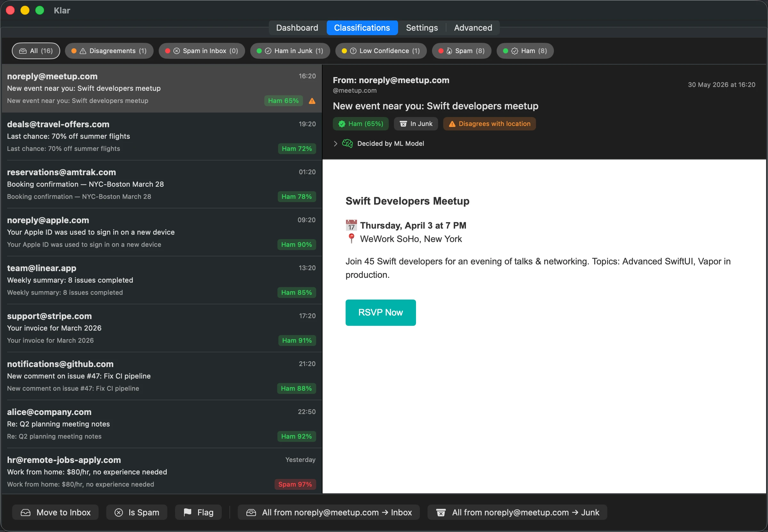This screenshot has width=768, height=532.
Task: Click the In Junk location badge
Action: click(416, 124)
